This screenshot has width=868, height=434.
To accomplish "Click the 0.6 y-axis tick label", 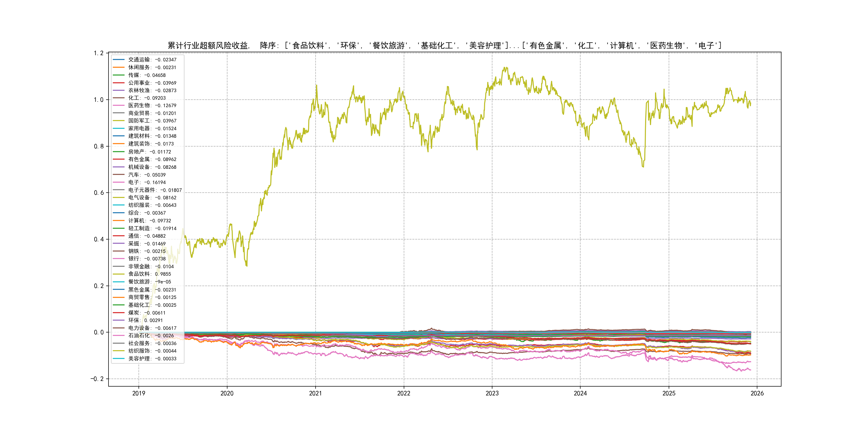I will [99, 193].
